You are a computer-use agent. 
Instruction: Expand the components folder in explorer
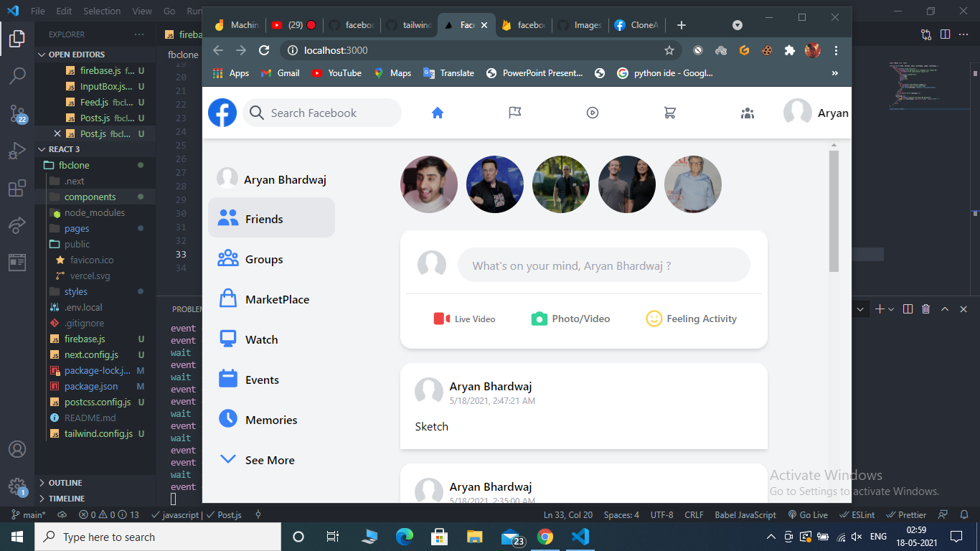(95, 197)
